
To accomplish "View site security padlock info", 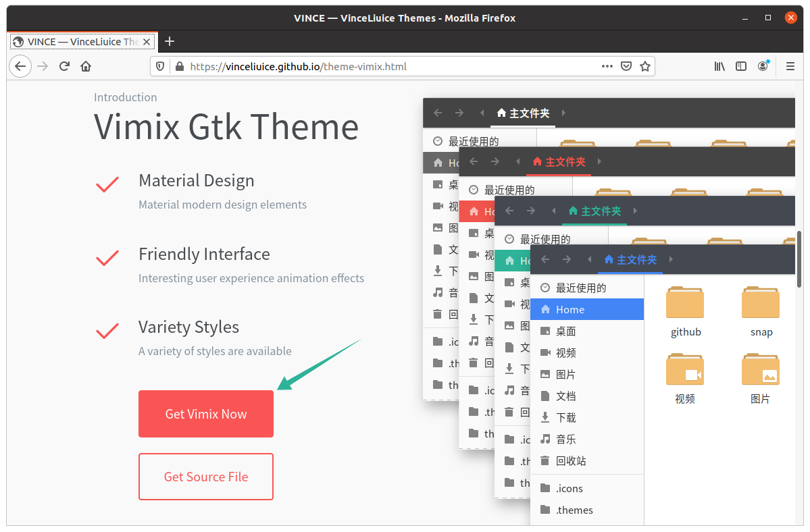I will 179,67.
